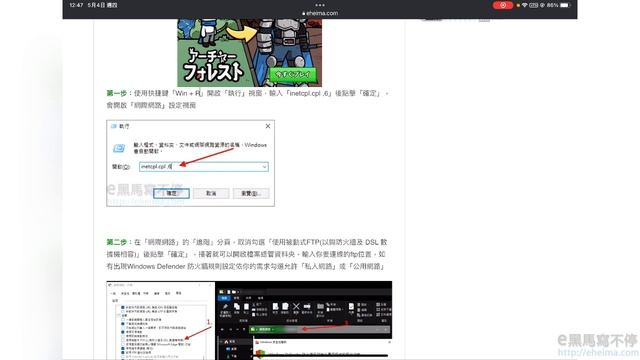Expand the Run dialog combo box arrow

click(x=264, y=167)
